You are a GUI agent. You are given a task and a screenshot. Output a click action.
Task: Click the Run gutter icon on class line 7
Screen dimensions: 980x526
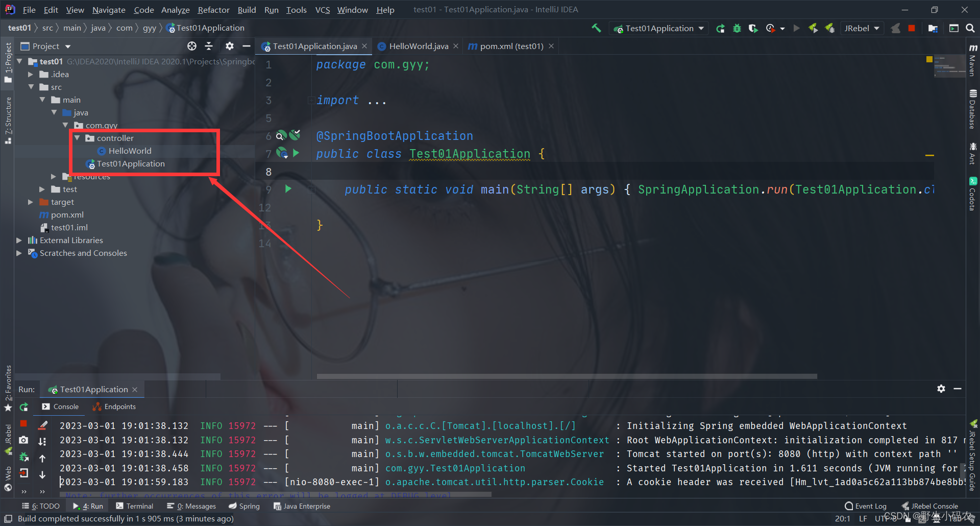point(296,153)
